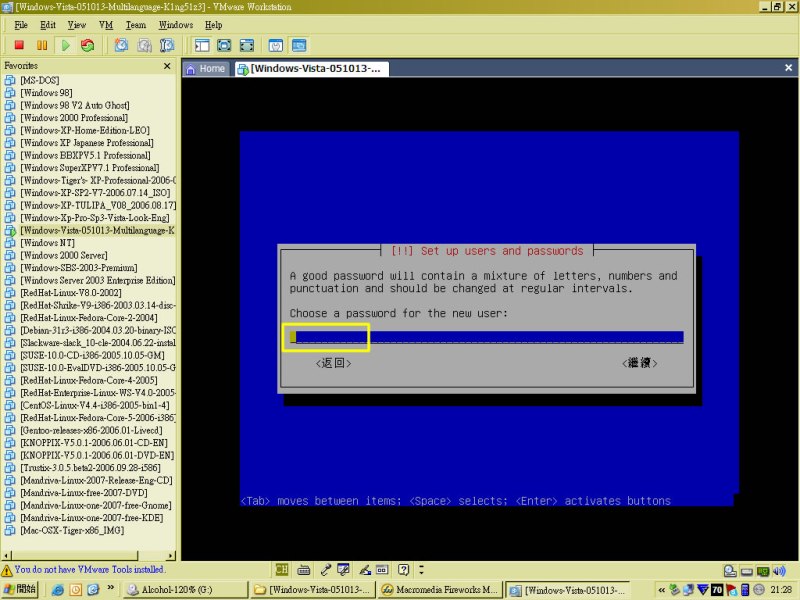Select [Trustix-3.0.5.beta2] favorite
Viewport: 800px width, 600px height.
90,468
